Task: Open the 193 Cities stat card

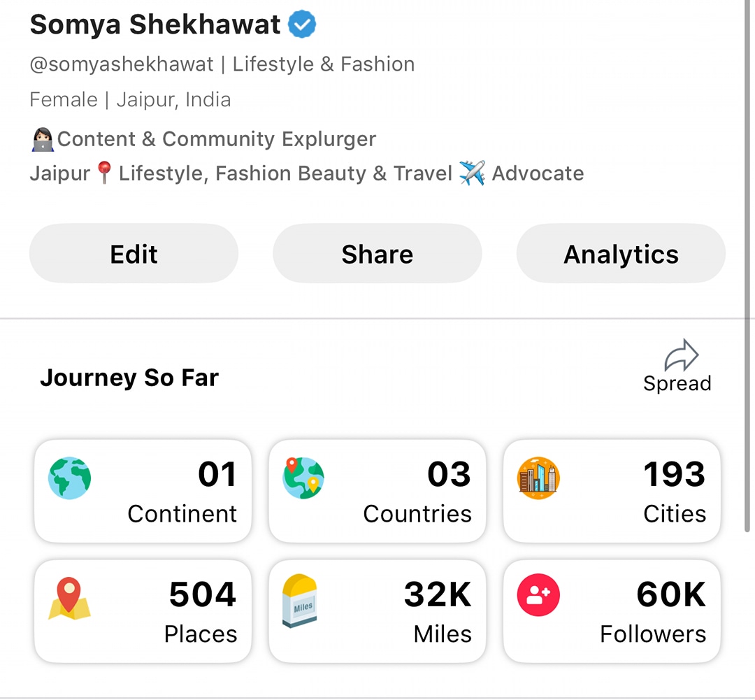Action: coord(612,491)
